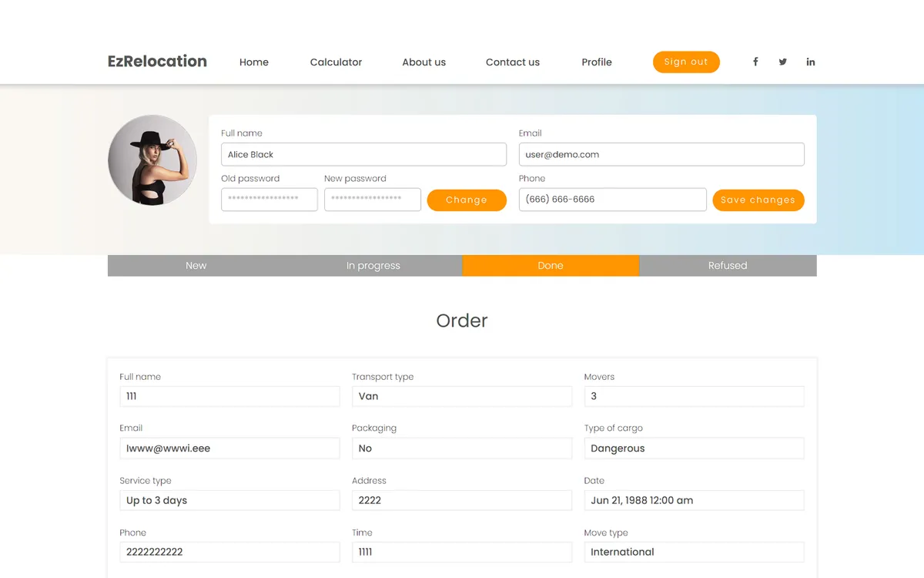This screenshot has width=924, height=578.
Task: Switch to the Refused tab
Action: 728,265
